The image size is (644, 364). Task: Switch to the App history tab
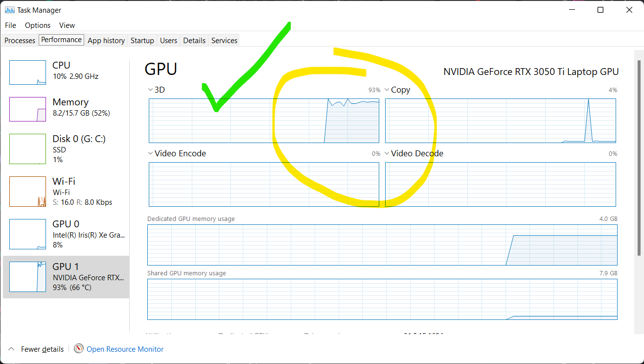[106, 41]
